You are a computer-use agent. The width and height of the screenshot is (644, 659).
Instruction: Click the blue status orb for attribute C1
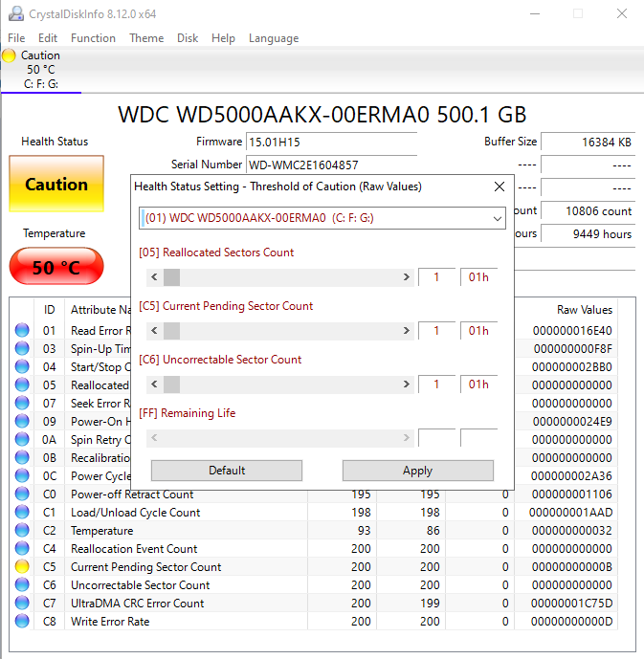pyautogui.click(x=22, y=512)
